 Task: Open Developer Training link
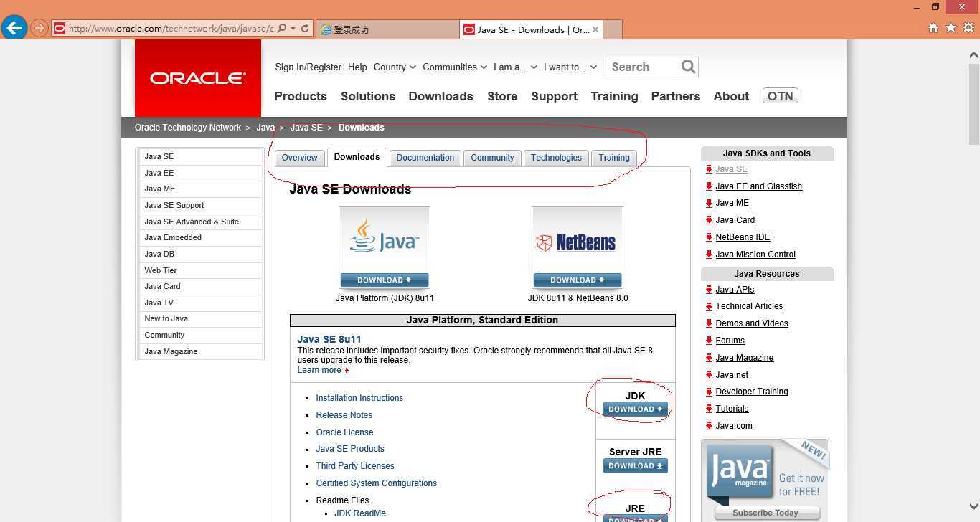752,391
